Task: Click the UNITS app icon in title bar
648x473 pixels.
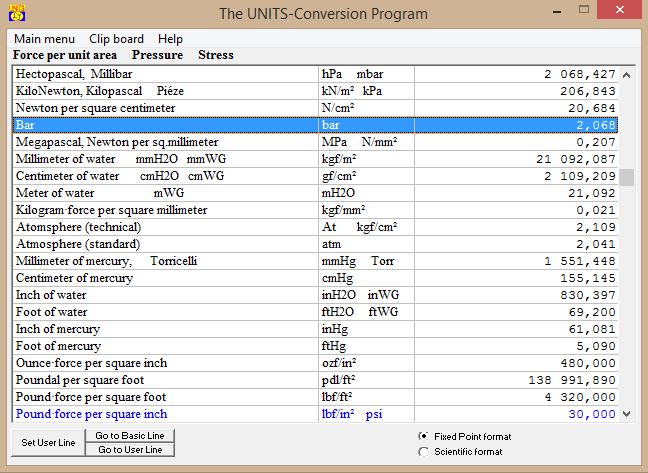Action: (17, 13)
